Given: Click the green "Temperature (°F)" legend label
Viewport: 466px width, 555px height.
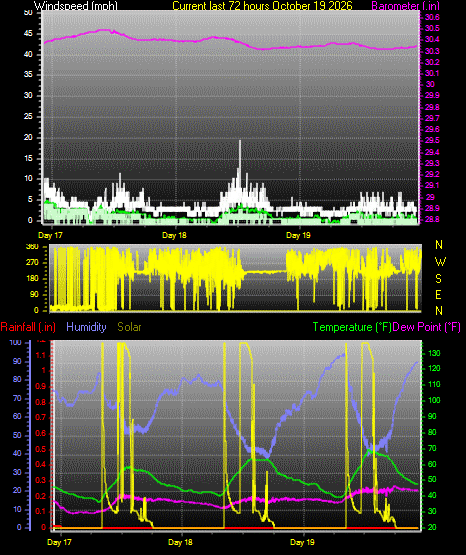Looking at the screenshot, I should click(x=352, y=327).
